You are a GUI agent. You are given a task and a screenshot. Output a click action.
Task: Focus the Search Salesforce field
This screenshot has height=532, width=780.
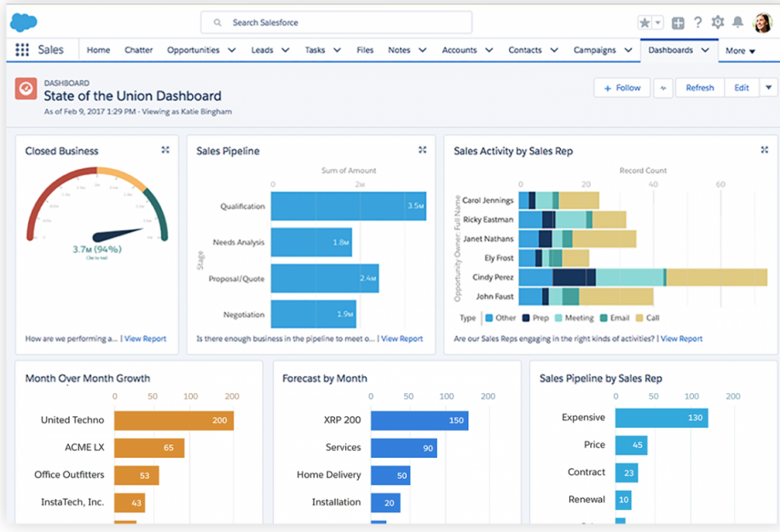coord(336,23)
